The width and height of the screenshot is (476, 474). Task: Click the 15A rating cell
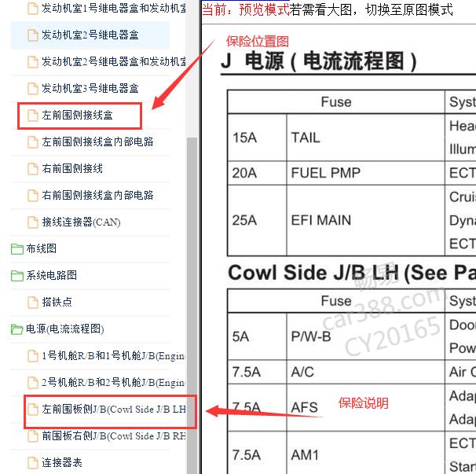coord(257,138)
